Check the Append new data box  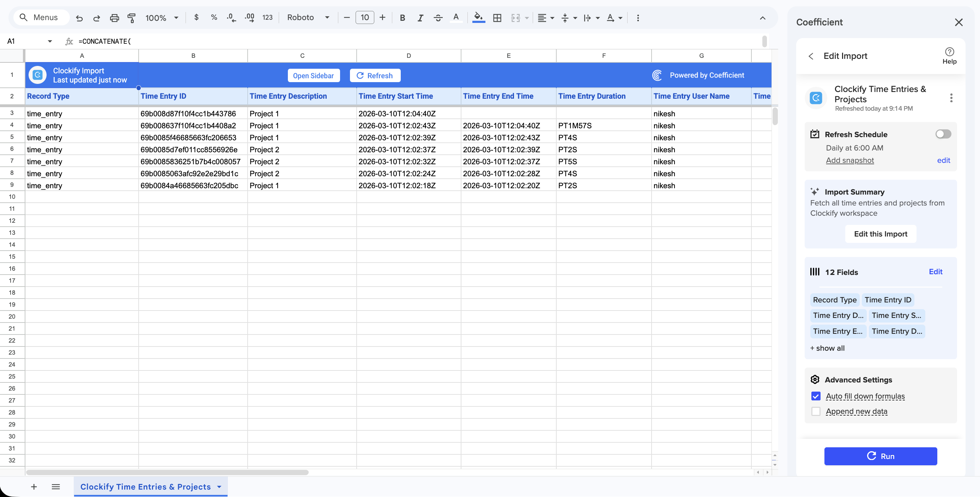816,411
